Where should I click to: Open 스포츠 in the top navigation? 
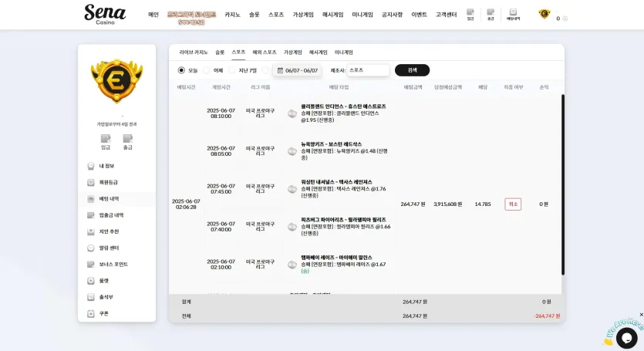[276, 15]
